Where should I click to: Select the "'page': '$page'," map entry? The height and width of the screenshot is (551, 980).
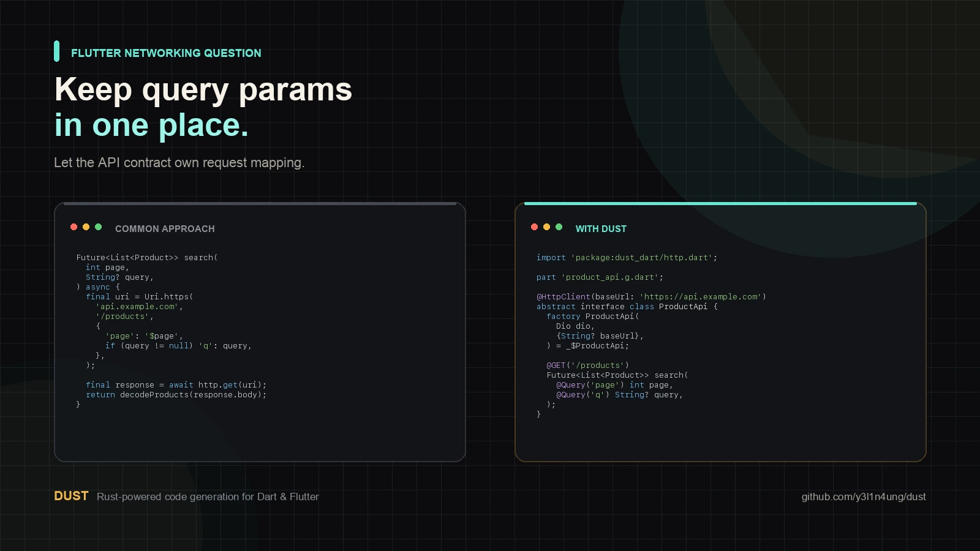click(144, 336)
